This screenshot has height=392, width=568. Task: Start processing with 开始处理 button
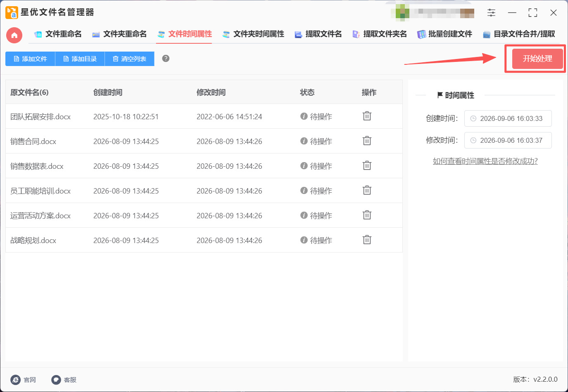tap(537, 59)
